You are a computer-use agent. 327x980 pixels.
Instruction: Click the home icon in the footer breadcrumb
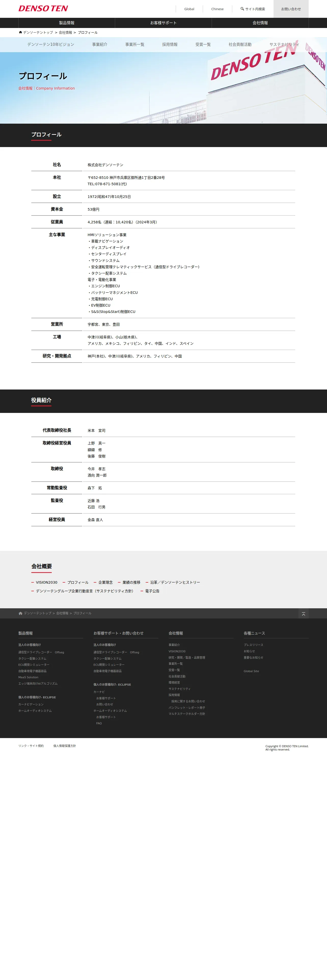coord(20,613)
